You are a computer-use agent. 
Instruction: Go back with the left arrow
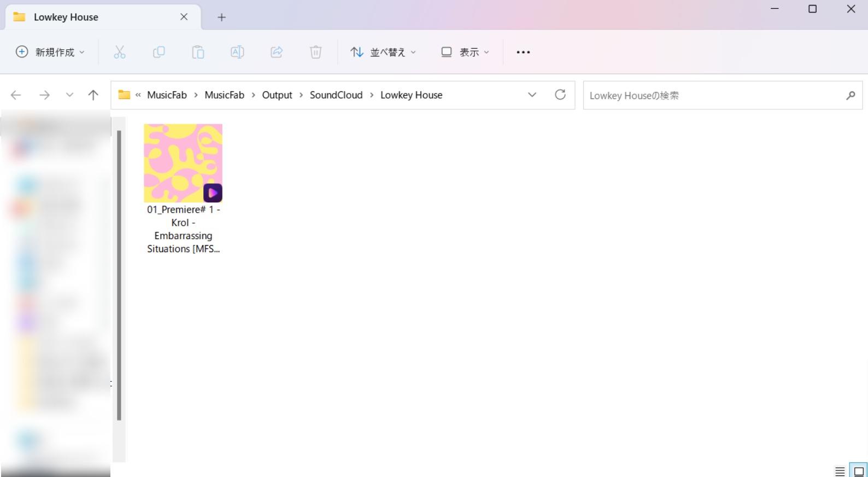[x=16, y=95]
